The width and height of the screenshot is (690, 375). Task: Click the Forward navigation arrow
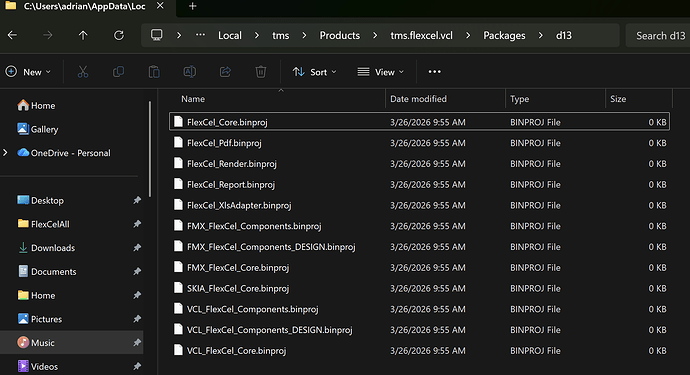pyautogui.click(x=48, y=35)
